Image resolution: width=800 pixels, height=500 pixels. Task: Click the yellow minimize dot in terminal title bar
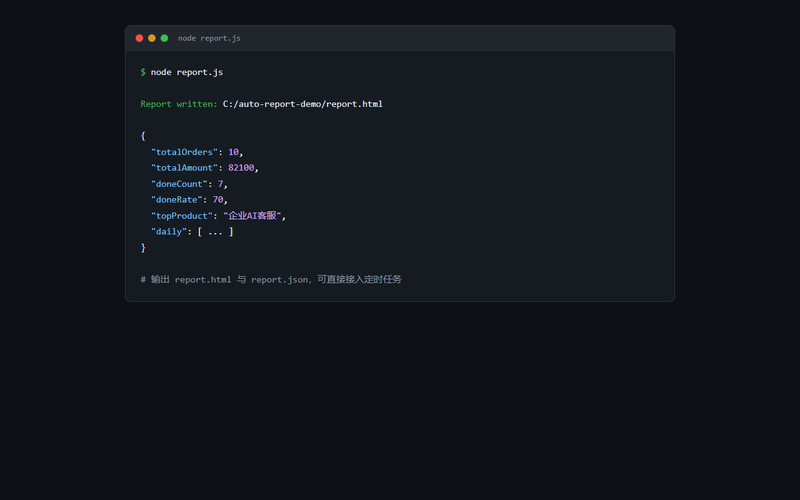tap(152, 38)
